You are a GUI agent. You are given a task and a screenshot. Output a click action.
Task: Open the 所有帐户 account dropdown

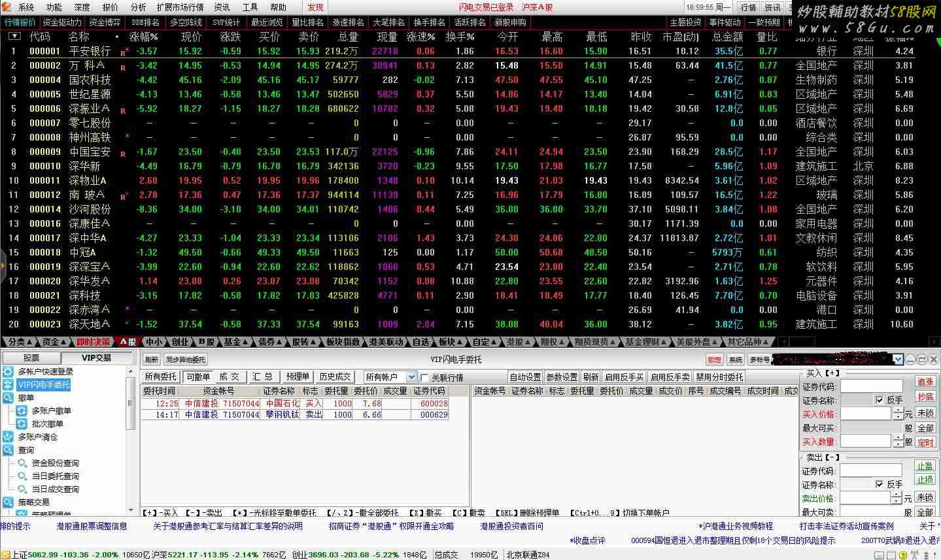point(411,377)
